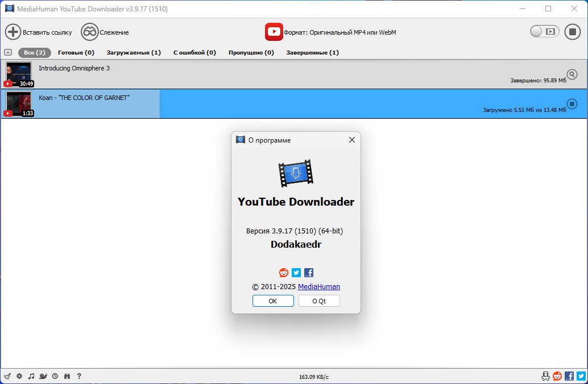
Task: Switch to the Пропущено (0) tab
Action: (x=251, y=52)
